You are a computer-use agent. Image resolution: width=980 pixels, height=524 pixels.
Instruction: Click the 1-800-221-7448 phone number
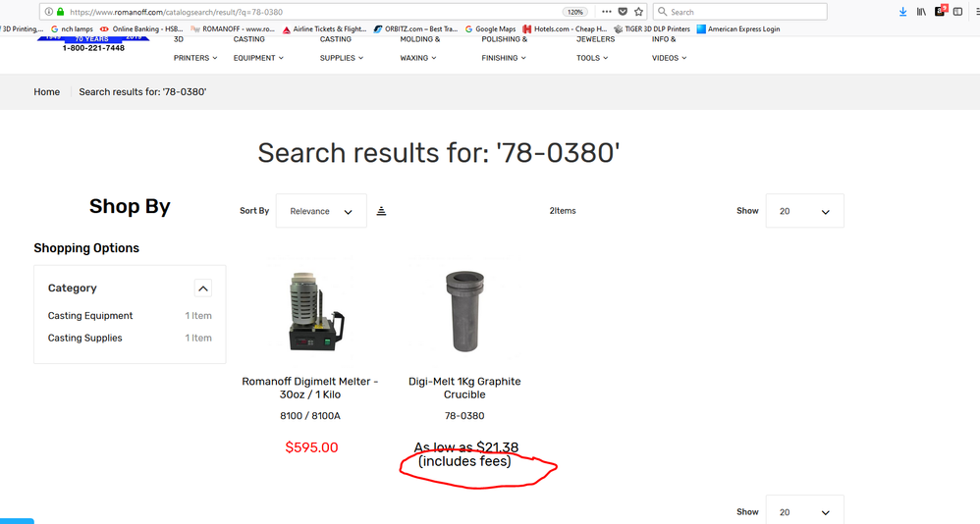(x=93, y=48)
